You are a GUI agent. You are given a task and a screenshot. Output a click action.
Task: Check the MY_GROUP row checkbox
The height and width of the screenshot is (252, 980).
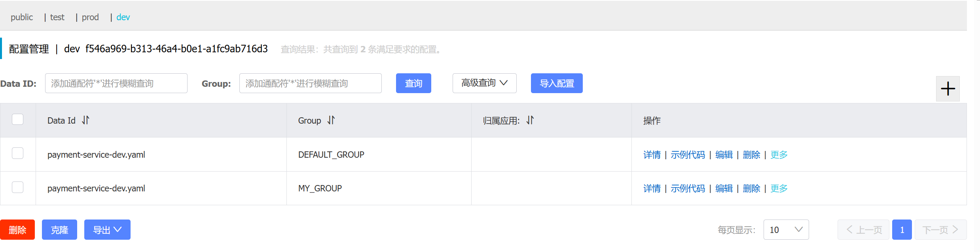pyautogui.click(x=18, y=187)
